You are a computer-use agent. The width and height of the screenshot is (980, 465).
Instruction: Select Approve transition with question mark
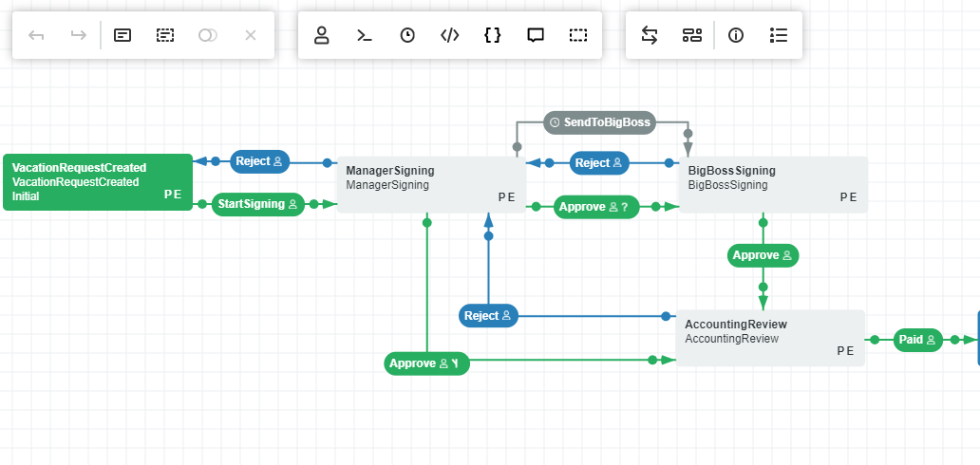point(597,207)
